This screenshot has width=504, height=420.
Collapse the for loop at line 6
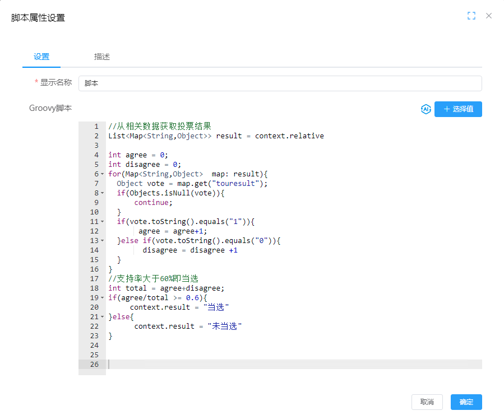[x=102, y=174]
